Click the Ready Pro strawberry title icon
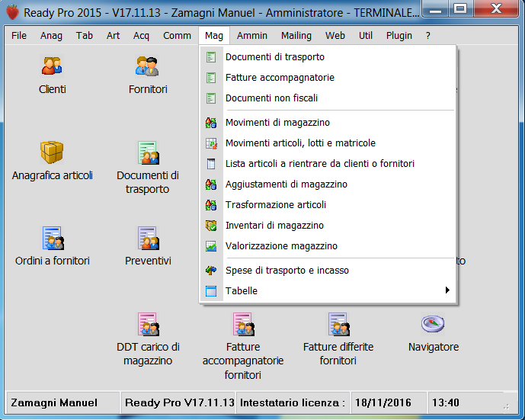525x420 pixels. coord(13,12)
